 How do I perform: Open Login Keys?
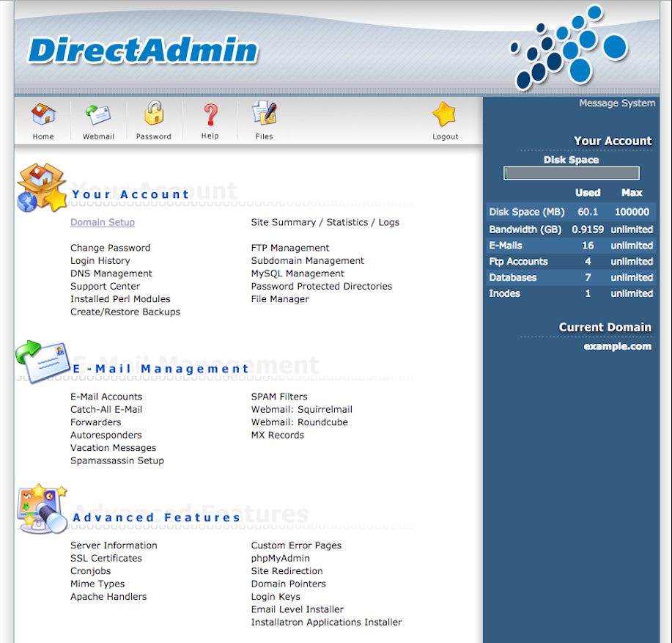click(x=276, y=597)
